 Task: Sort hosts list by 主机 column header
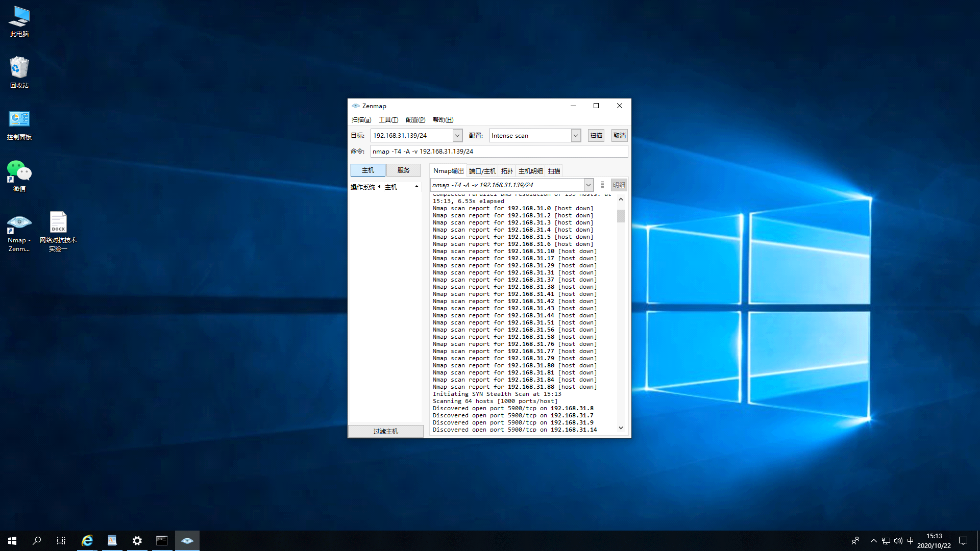pos(391,187)
